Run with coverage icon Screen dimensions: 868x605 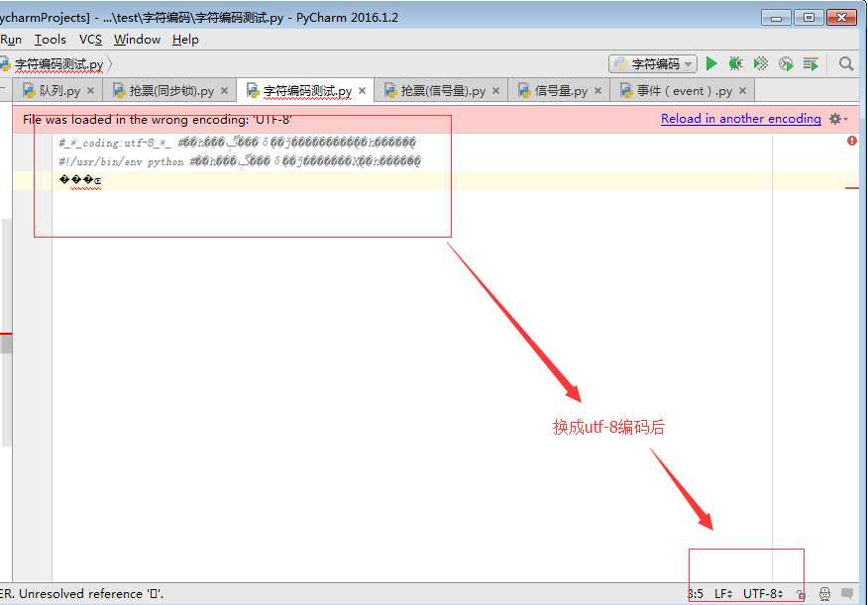tap(761, 63)
